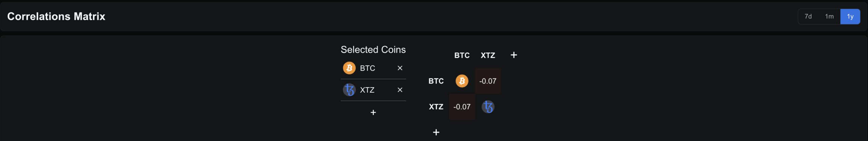Switch to the 1m timeframe
868x141 pixels.
tap(829, 17)
